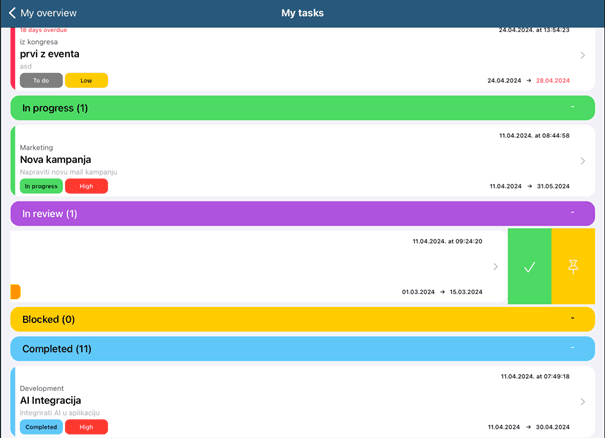Click chevron on swiped In review task
This screenshot has height=438, width=605.
495,267
